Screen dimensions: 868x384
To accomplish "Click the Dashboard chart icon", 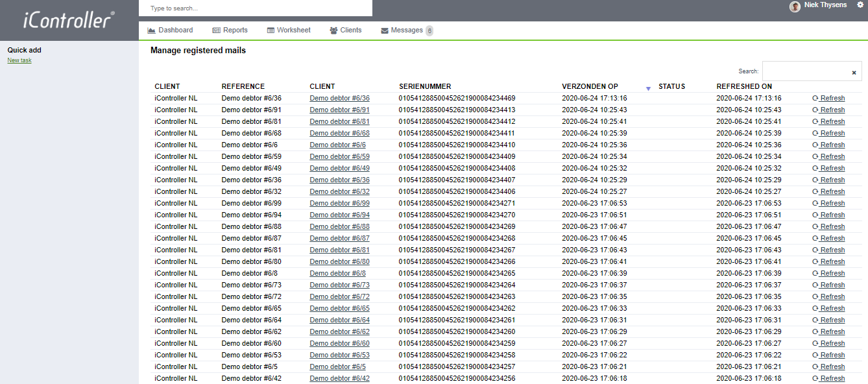I will pos(151,30).
